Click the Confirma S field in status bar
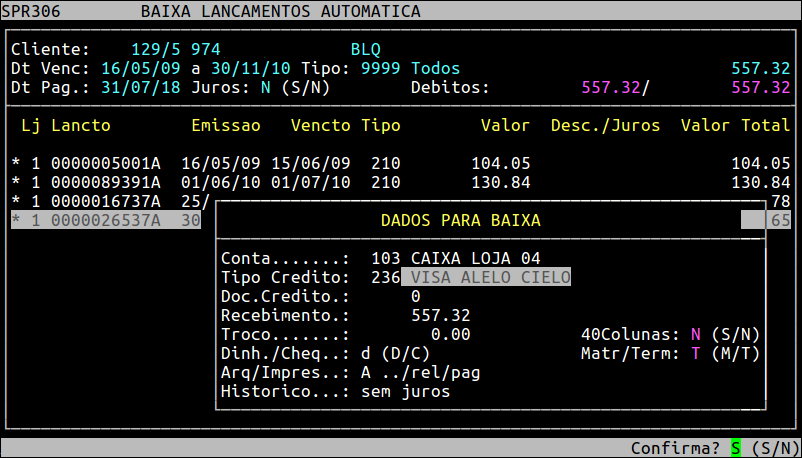Screen dimensions: 802x458 736,447
